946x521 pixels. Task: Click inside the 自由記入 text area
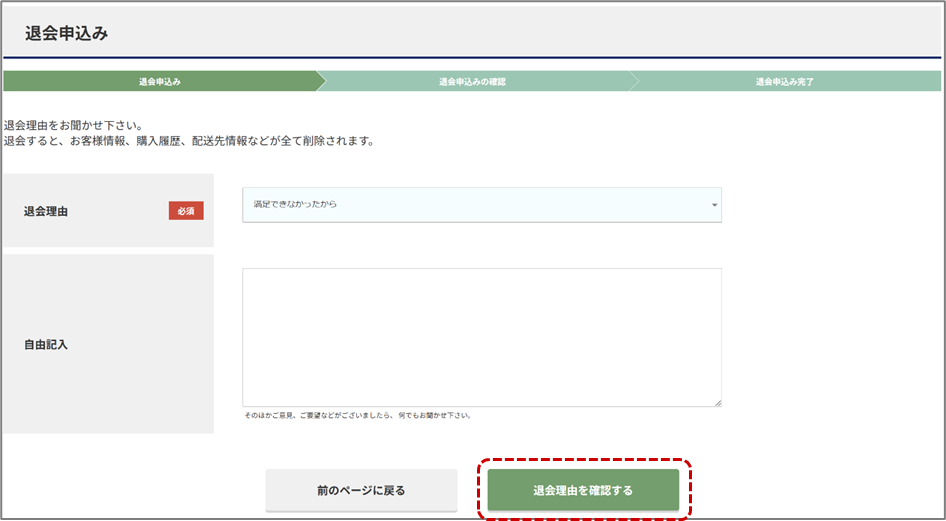481,337
